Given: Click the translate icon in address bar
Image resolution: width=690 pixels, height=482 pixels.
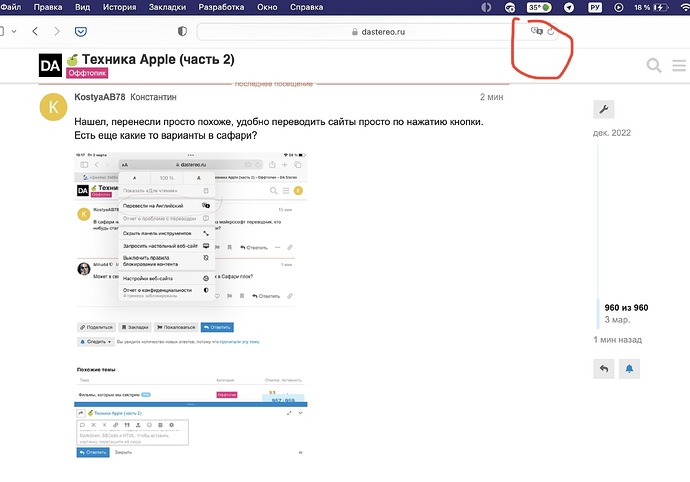Looking at the screenshot, I should click(536, 31).
